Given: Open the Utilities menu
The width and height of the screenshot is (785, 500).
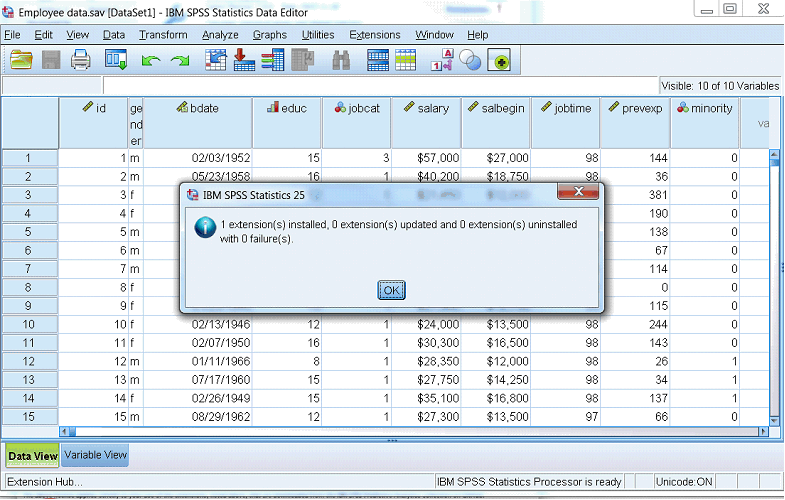Looking at the screenshot, I should tap(318, 35).
